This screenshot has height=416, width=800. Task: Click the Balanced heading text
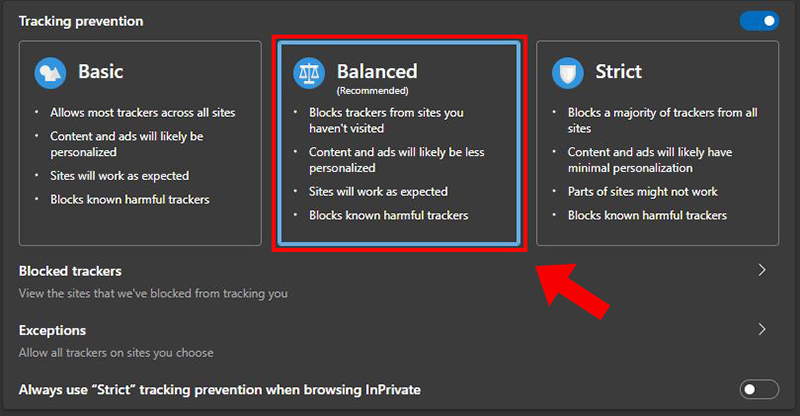377,71
